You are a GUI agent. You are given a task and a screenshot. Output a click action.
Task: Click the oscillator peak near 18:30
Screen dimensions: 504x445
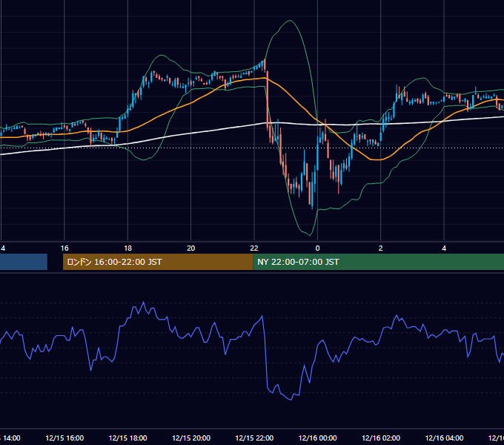(x=143, y=303)
